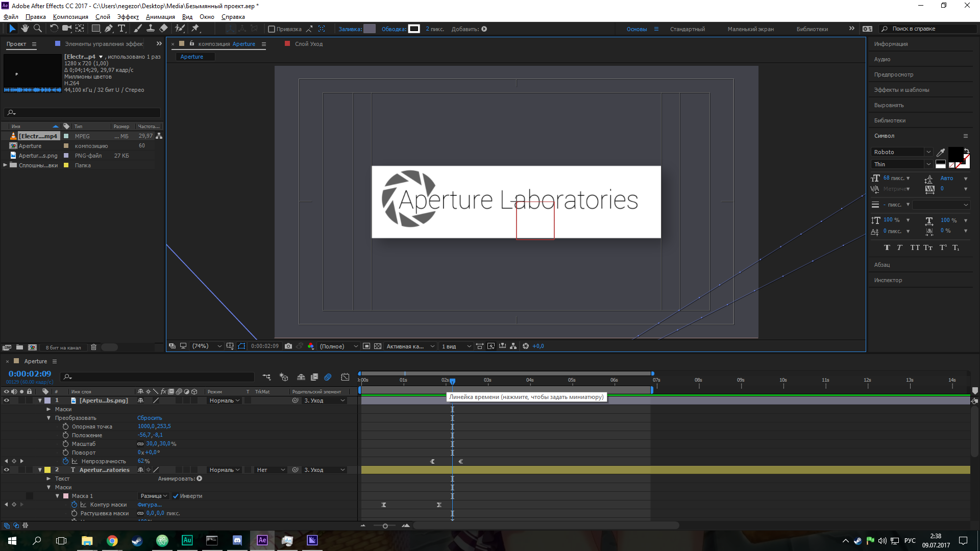Click the Фигура... mask path link

[x=150, y=505]
